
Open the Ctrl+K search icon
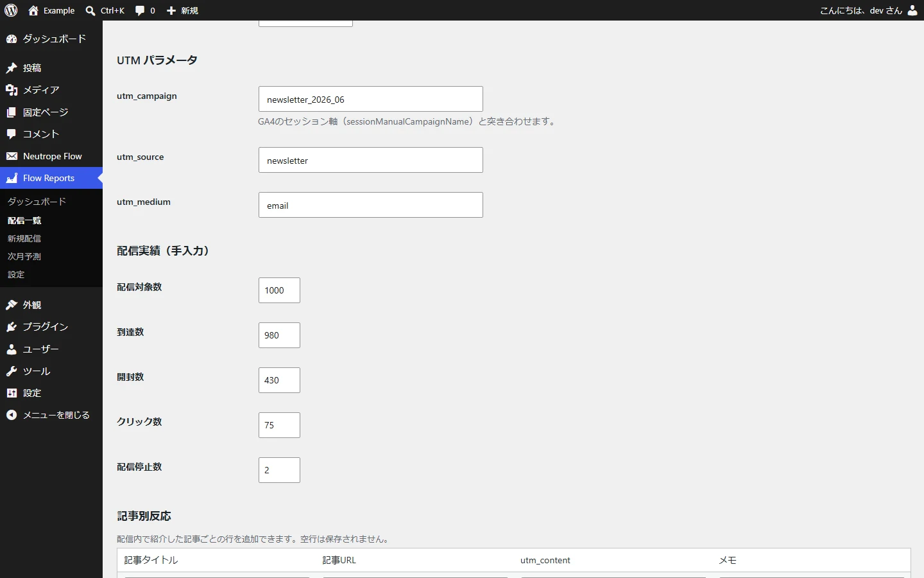90,10
